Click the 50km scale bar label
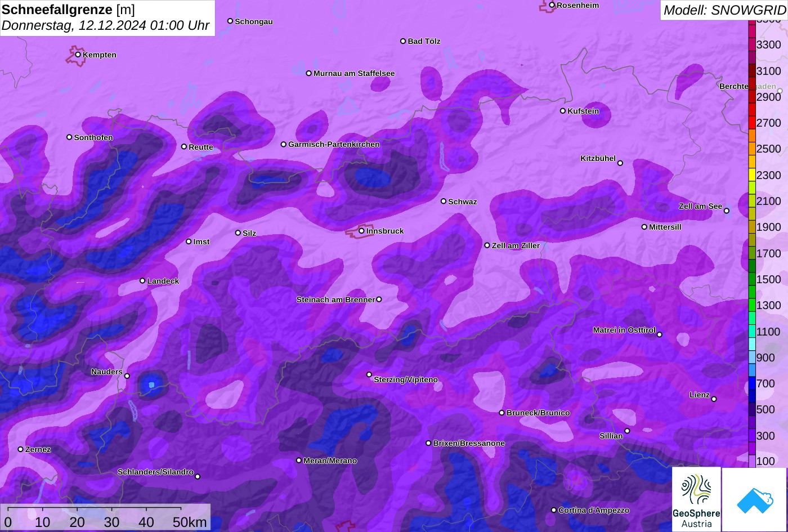This screenshot has height=532, width=788. (190, 522)
